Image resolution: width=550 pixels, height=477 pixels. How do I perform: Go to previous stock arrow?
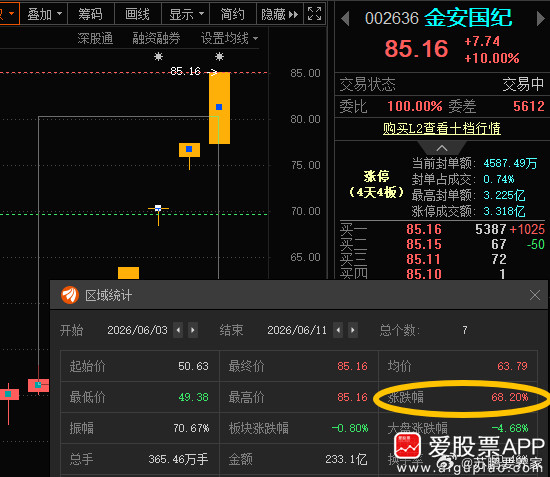(x=345, y=19)
